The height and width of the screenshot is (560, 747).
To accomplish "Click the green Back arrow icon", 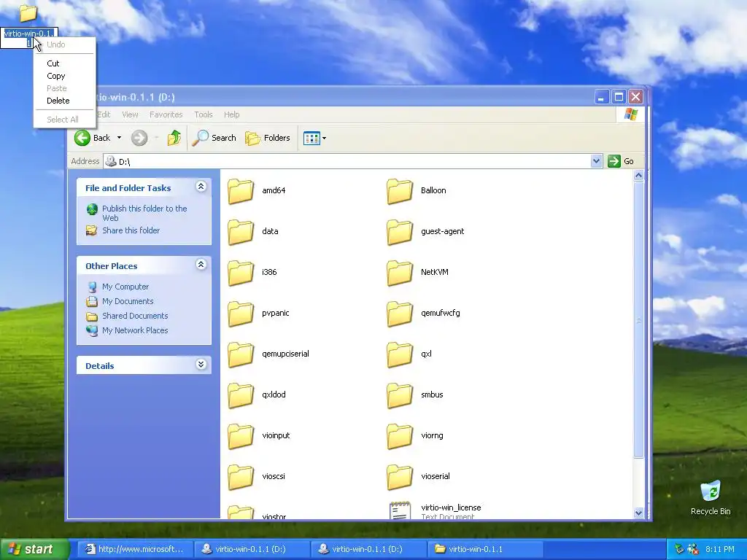I will (82, 138).
